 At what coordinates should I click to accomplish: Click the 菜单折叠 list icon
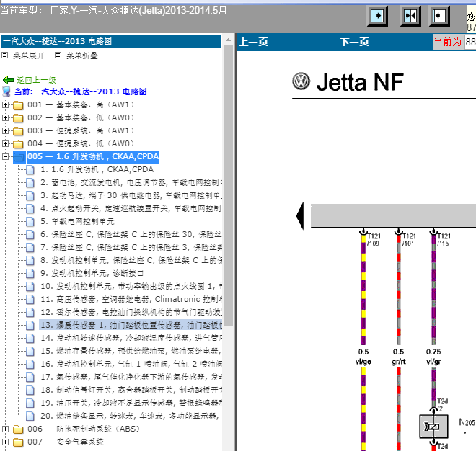click(x=58, y=55)
